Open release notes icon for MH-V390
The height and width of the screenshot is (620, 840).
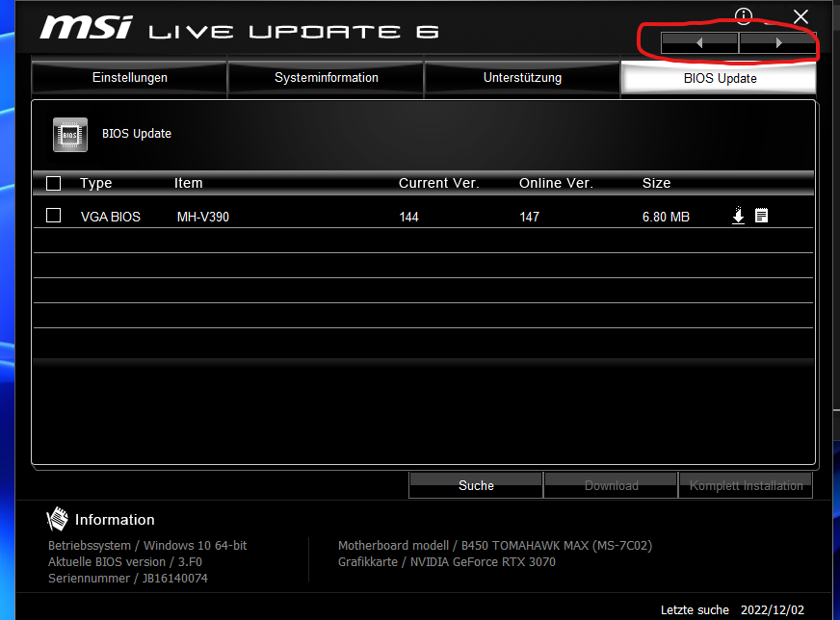[x=761, y=216]
